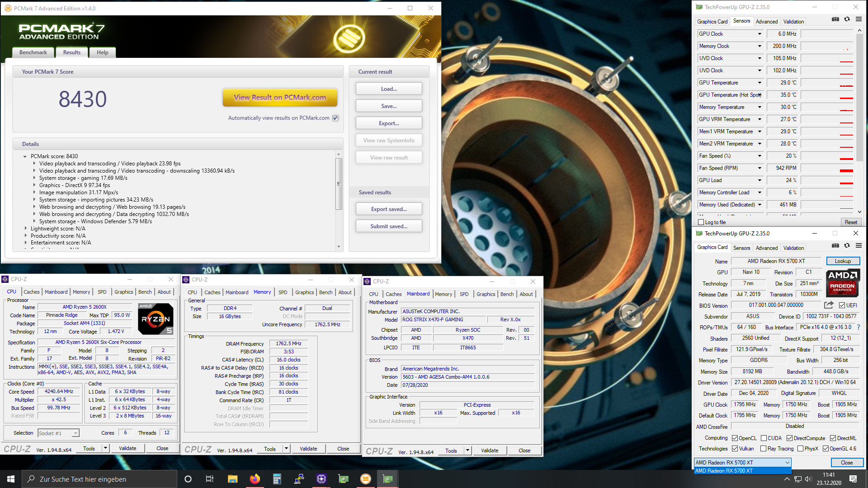Click the network computers icon on the taskbar

tap(299, 479)
